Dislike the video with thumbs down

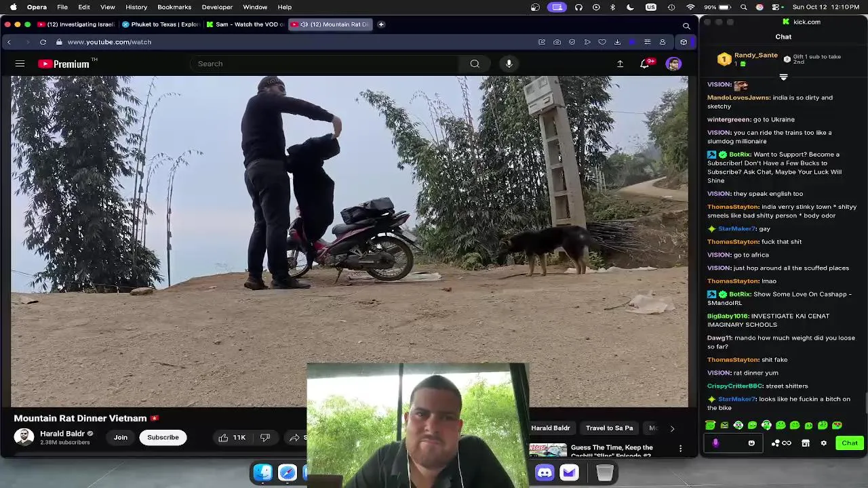click(265, 438)
